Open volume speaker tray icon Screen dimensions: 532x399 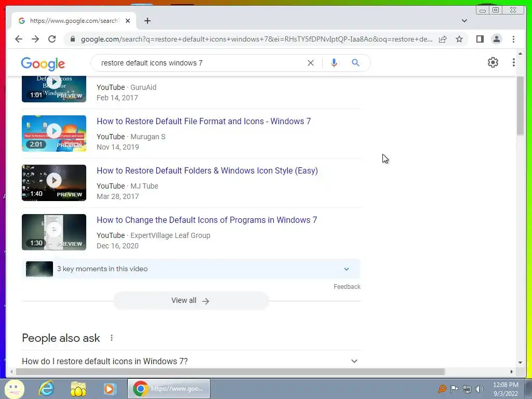(x=480, y=389)
